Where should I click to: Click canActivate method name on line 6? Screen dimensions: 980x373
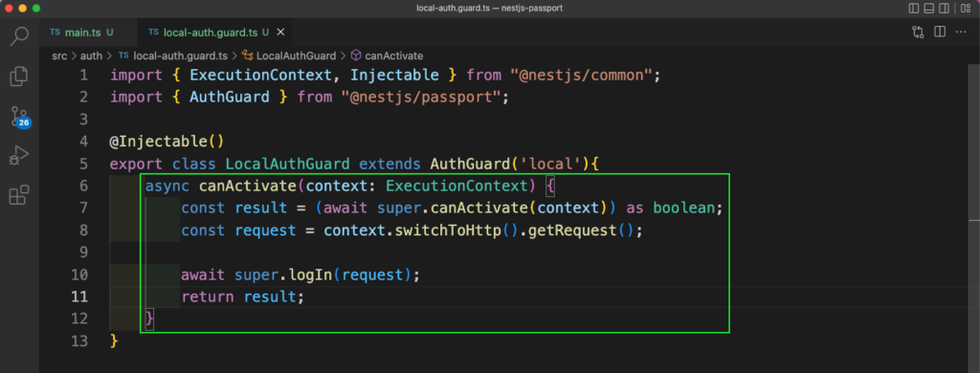[x=248, y=186]
